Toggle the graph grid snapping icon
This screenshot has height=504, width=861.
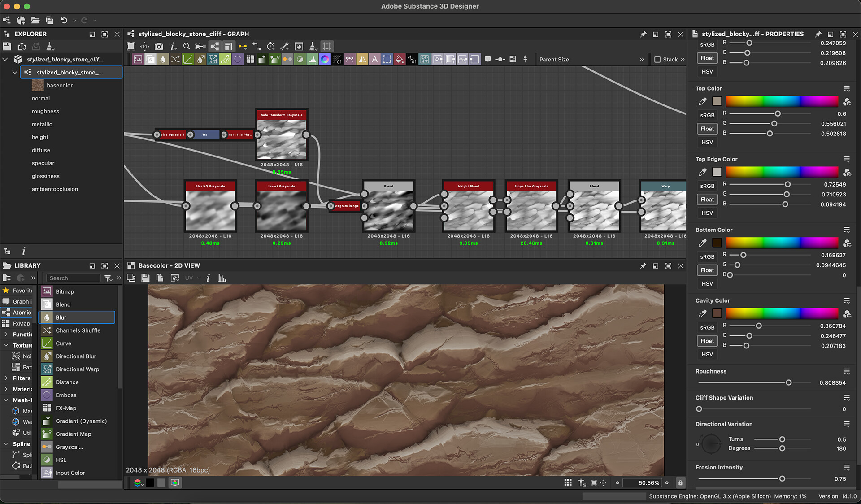click(x=327, y=46)
